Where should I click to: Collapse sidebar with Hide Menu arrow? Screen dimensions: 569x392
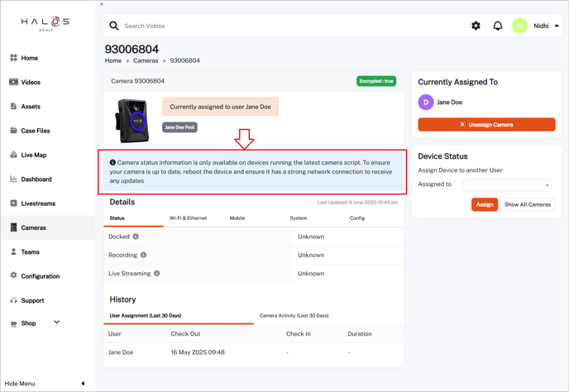tap(83, 383)
